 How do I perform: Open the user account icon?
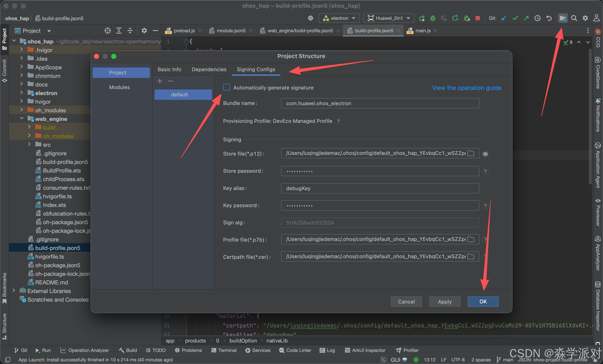pos(596,18)
